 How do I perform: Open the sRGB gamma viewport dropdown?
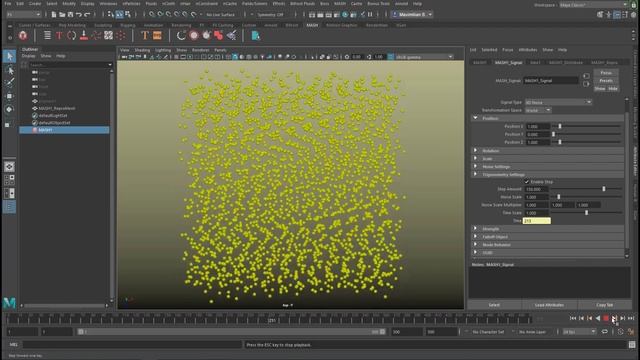(424, 57)
